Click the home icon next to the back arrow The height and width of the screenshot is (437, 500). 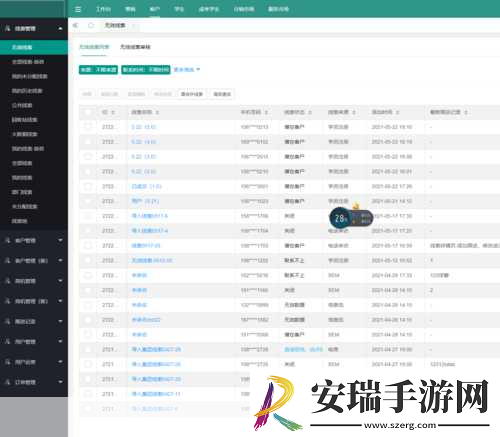click(x=91, y=25)
